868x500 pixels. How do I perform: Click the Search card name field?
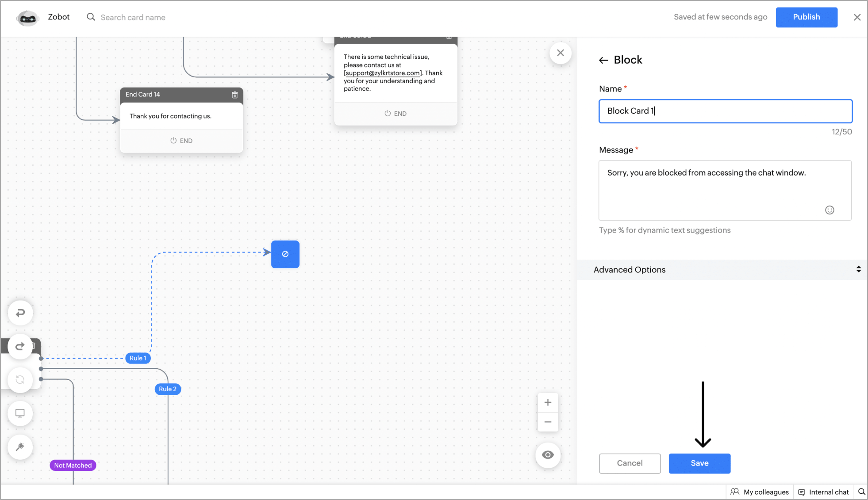[133, 17]
